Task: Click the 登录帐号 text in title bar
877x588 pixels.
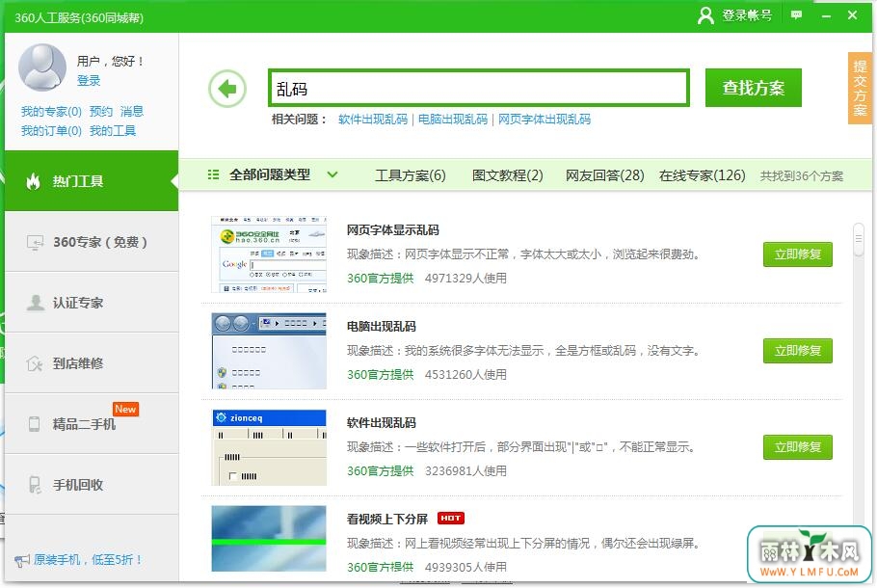Action: pyautogui.click(x=747, y=15)
